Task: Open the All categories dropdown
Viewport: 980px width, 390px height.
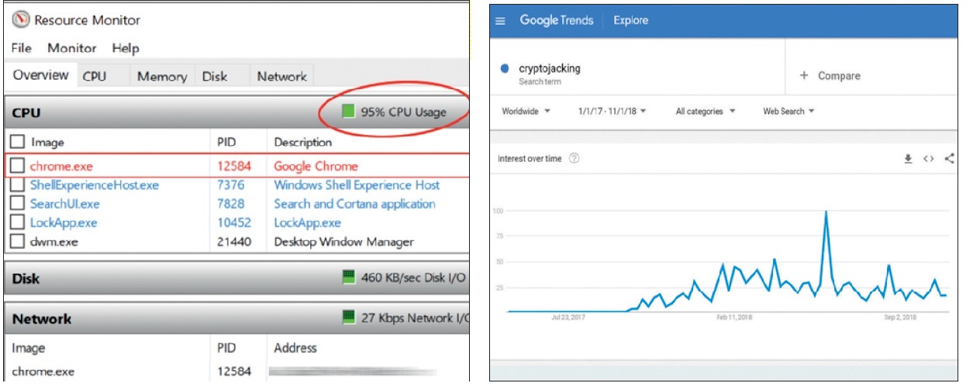Action: [x=705, y=111]
